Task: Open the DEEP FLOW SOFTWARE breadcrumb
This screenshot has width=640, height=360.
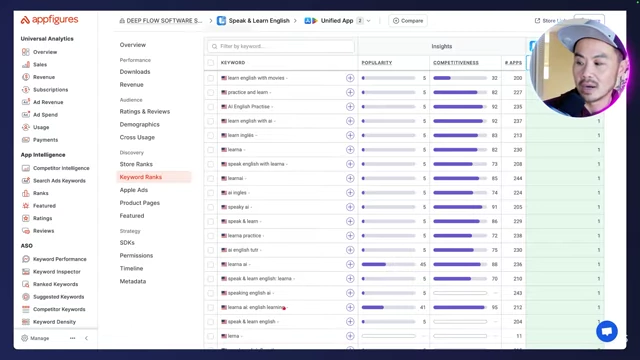Action: tap(161, 20)
